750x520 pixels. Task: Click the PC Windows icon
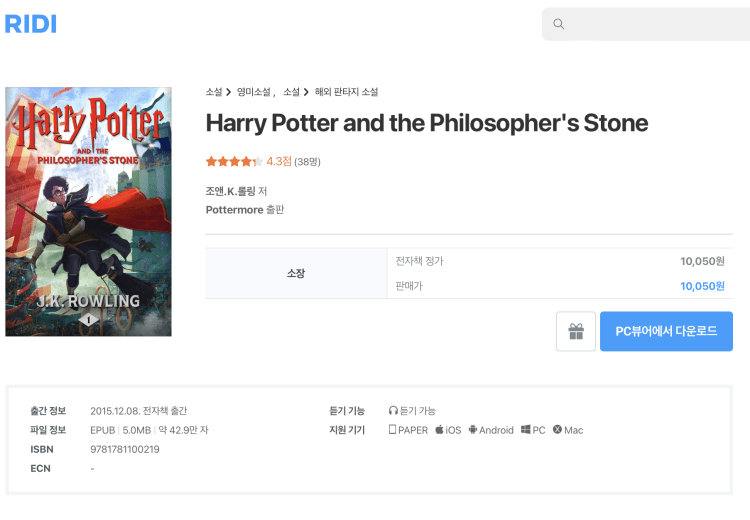point(525,430)
